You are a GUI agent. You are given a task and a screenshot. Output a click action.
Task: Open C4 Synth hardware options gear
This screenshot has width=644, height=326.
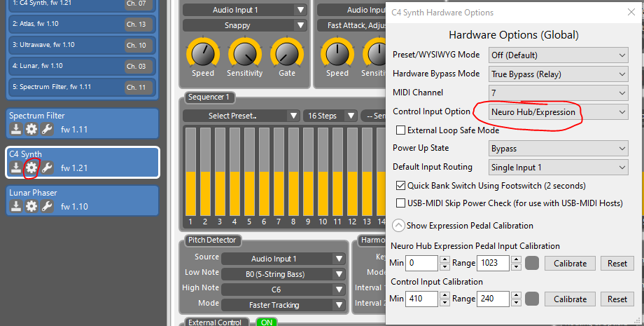point(31,168)
